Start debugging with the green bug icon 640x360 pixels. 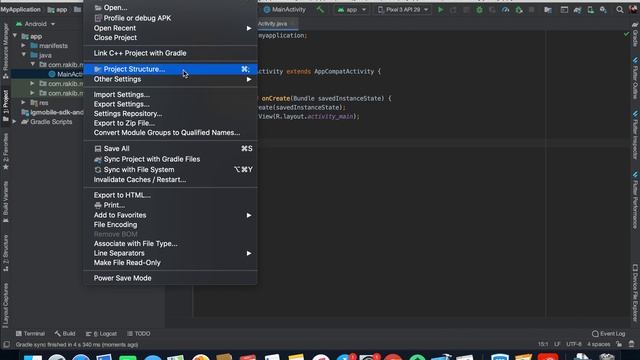[x=479, y=9]
